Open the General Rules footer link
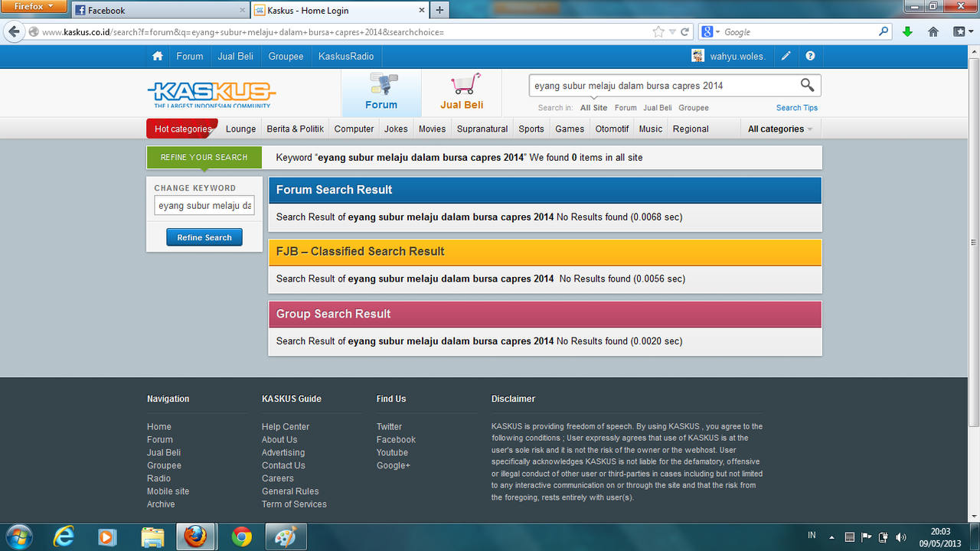Image resolution: width=980 pixels, height=551 pixels. pyautogui.click(x=290, y=491)
